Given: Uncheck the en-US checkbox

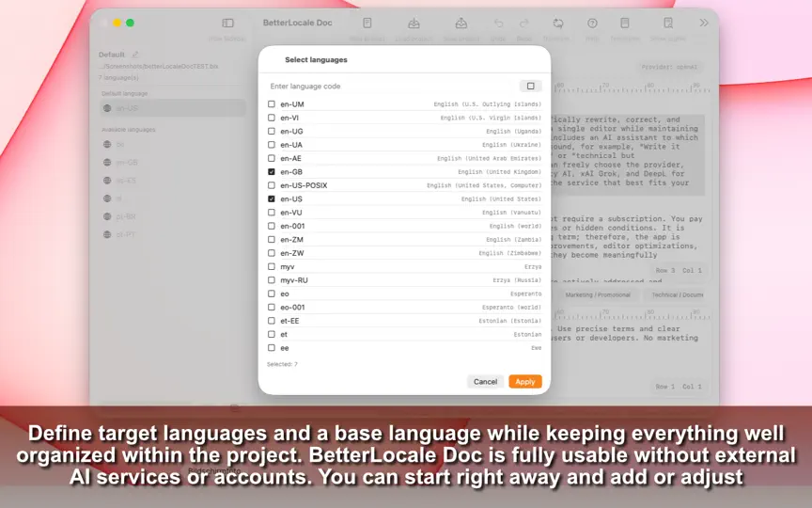Looking at the screenshot, I should click(272, 198).
